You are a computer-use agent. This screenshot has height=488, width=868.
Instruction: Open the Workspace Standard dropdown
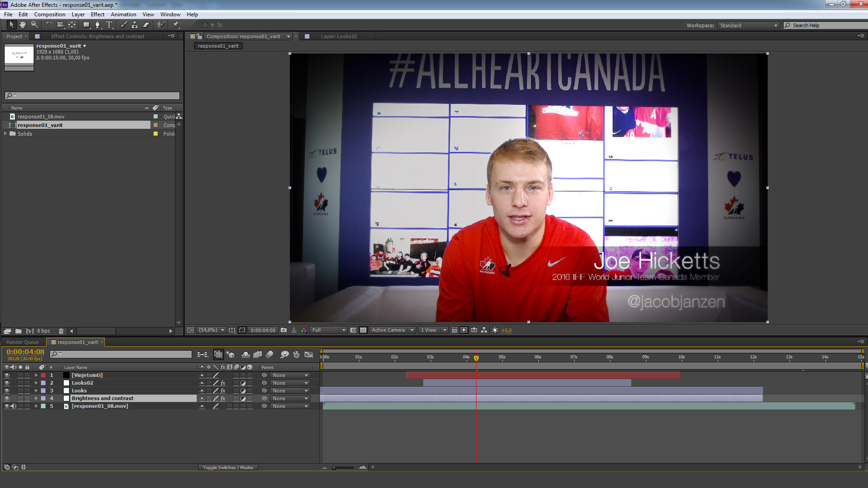pos(748,25)
